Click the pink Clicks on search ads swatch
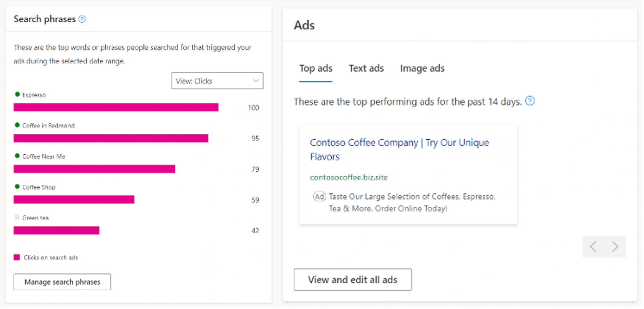Viewport: 644px width, 309px height. pos(17,257)
